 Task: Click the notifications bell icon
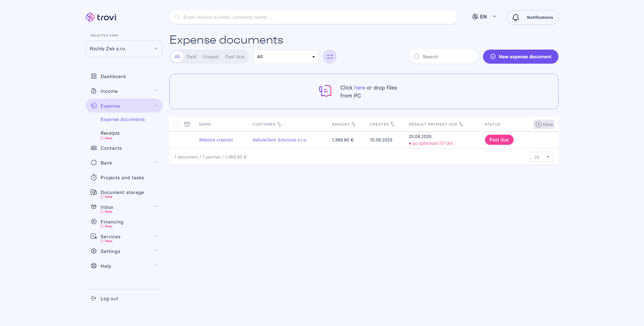coord(516,17)
